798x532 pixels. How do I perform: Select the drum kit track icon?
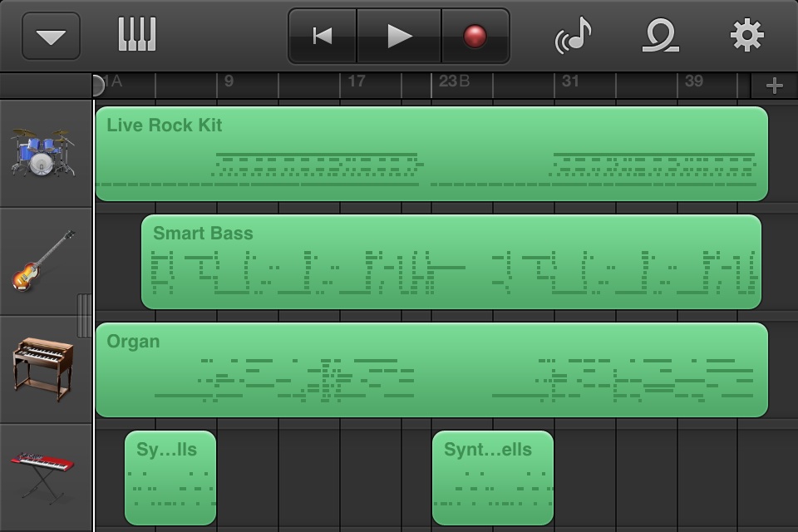pyautogui.click(x=43, y=153)
